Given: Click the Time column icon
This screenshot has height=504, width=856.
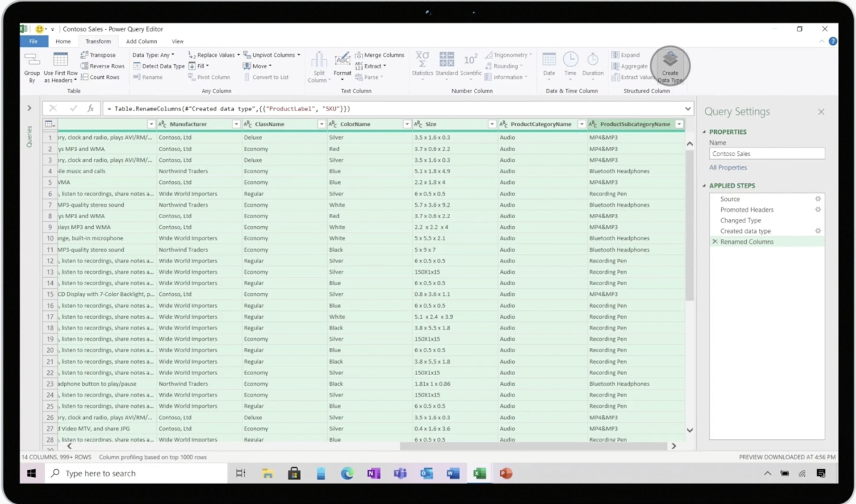Looking at the screenshot, I should 570,59.
